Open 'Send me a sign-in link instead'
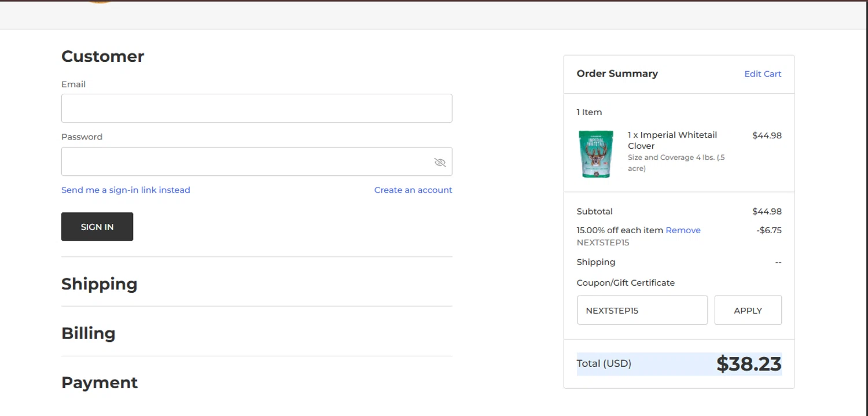 [x=126, y=190]
